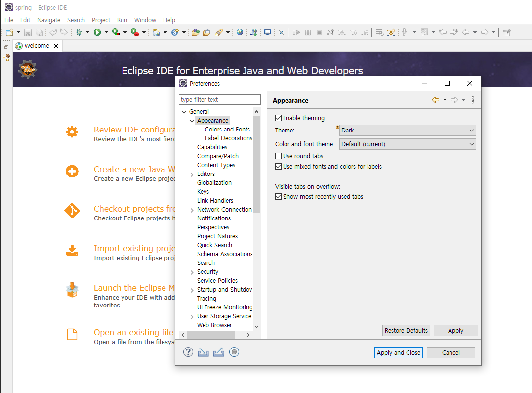Image resolution: width=532 pixels, height=393 pixels.
Task: Click the green Run toolbar icon
Action: tap(97, 32)
